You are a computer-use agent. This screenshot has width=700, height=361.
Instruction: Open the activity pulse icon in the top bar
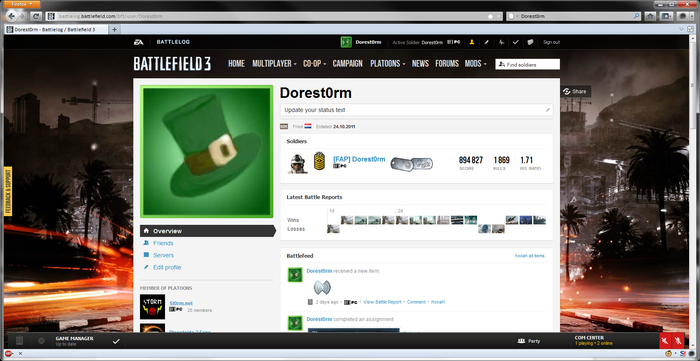pos(501,42)
